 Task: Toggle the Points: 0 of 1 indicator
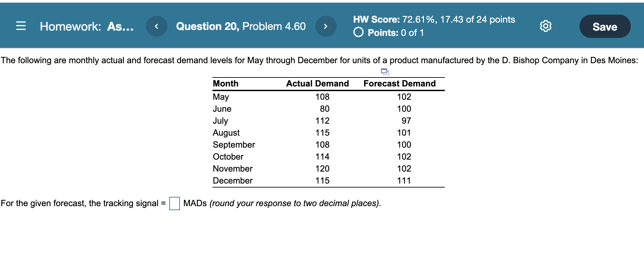click(x=391, y=33)
